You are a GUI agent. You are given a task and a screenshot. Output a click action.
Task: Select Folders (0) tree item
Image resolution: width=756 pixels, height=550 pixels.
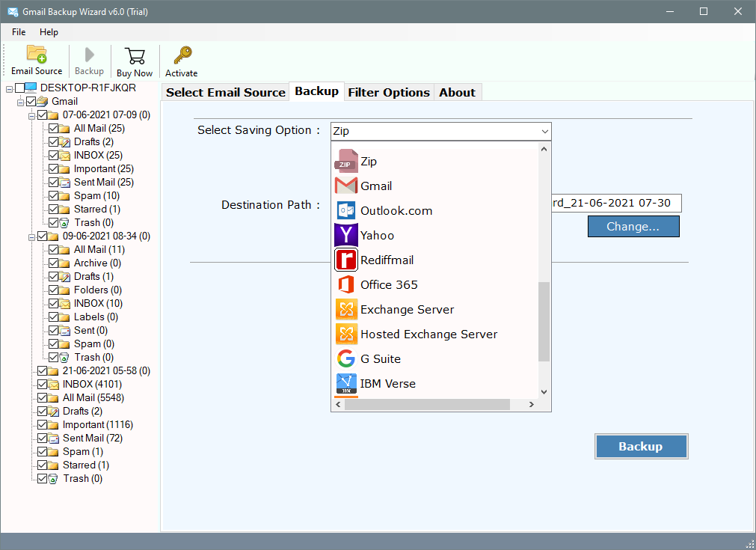coord(98,290)
